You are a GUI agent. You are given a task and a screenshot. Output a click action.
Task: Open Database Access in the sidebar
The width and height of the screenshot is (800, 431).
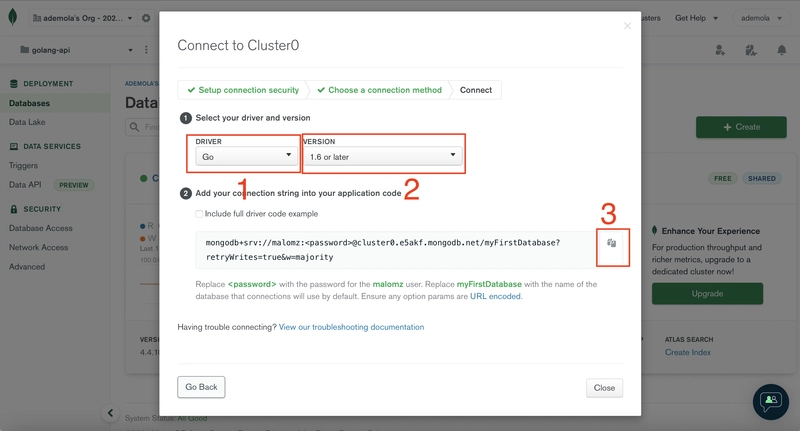click(x=41, y=228)
